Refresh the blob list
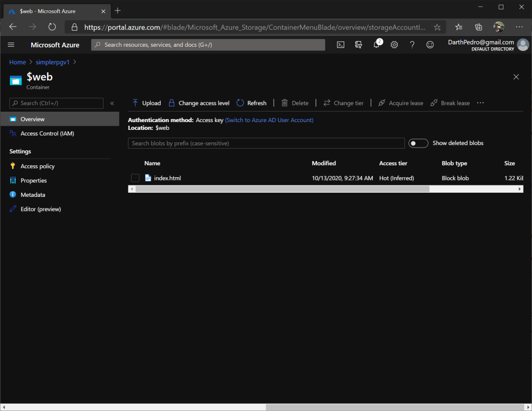 (251, 103)
